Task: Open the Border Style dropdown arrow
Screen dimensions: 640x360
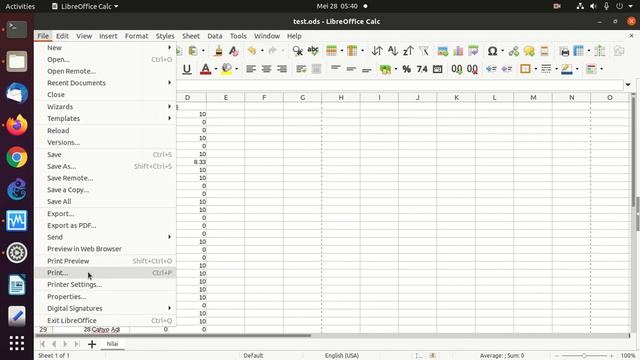Action: (x=556, y=69)
